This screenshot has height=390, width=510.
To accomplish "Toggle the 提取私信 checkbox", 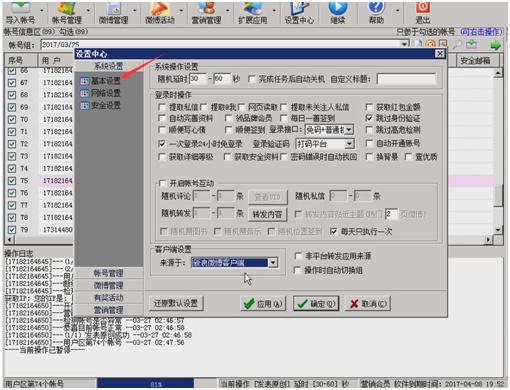I will (x=162, y=107).
